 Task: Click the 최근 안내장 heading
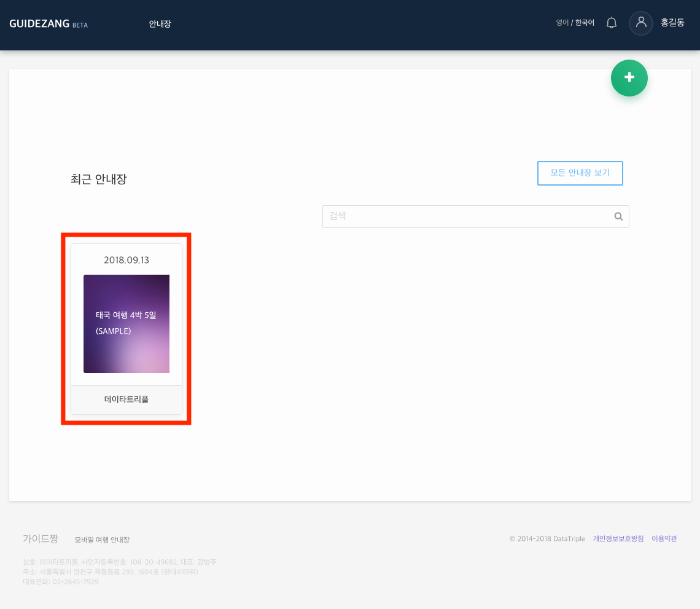coord(99,179)
